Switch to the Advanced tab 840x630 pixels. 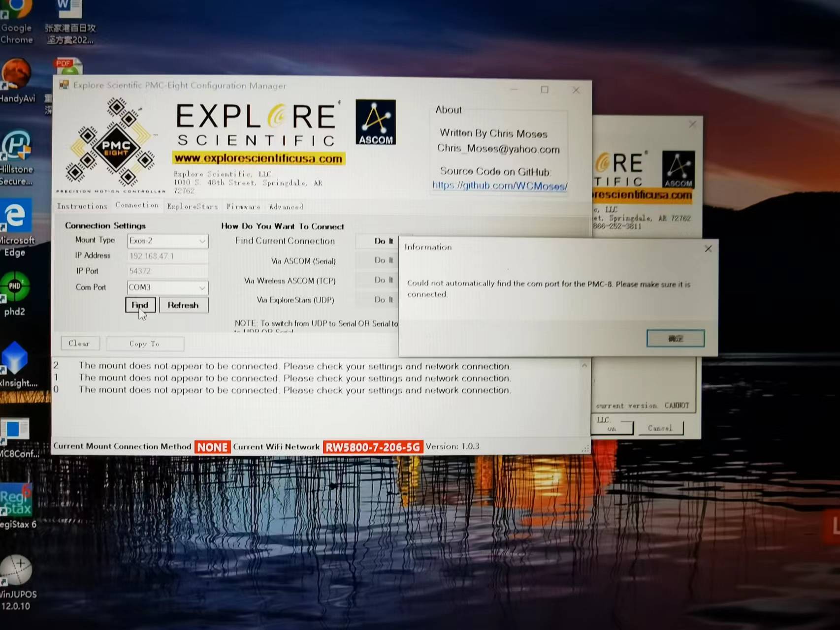coord(286,207)
